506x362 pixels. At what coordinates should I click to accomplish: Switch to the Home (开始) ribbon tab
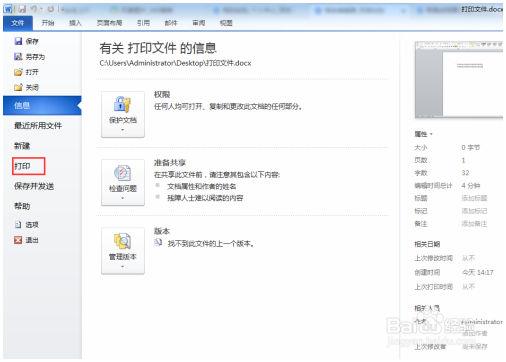[48, 23]
